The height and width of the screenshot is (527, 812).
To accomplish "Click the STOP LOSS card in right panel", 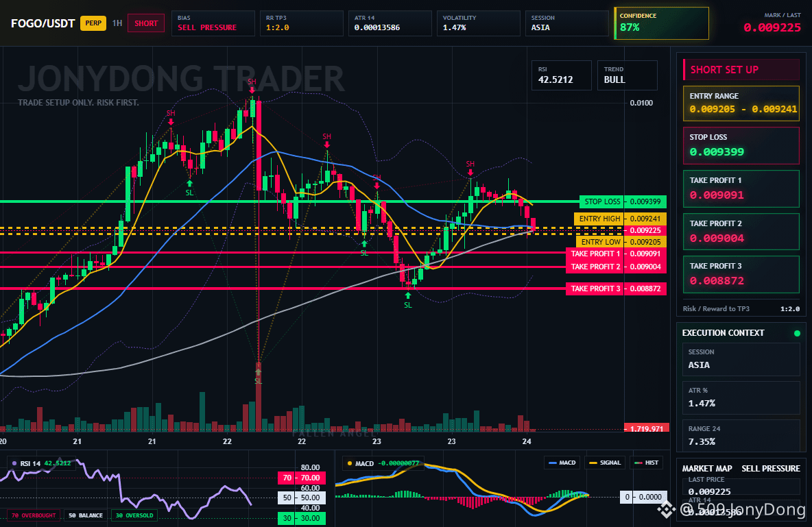I will click(741, 145).
